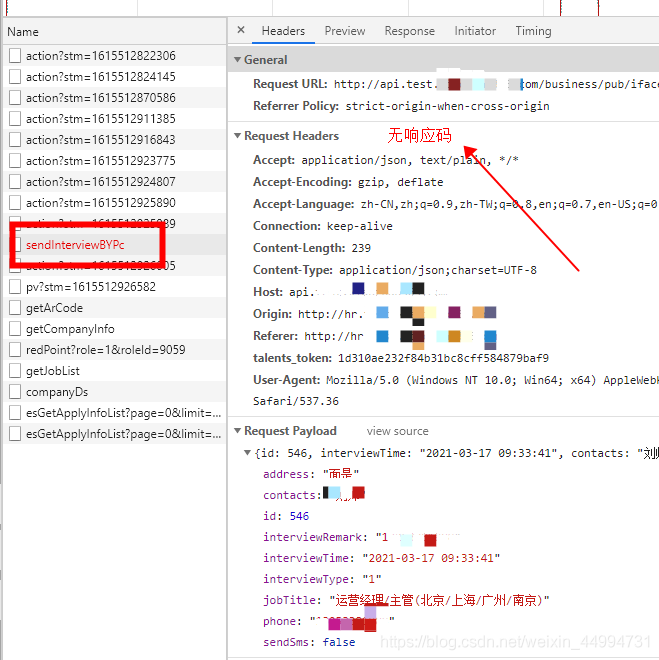Open the Response tab
659x660 pixels.
tap(409, 31)
